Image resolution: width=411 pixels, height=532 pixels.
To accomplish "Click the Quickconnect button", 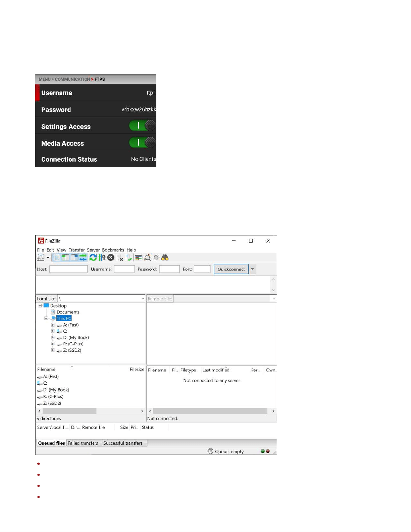I will tap(231, 269).
